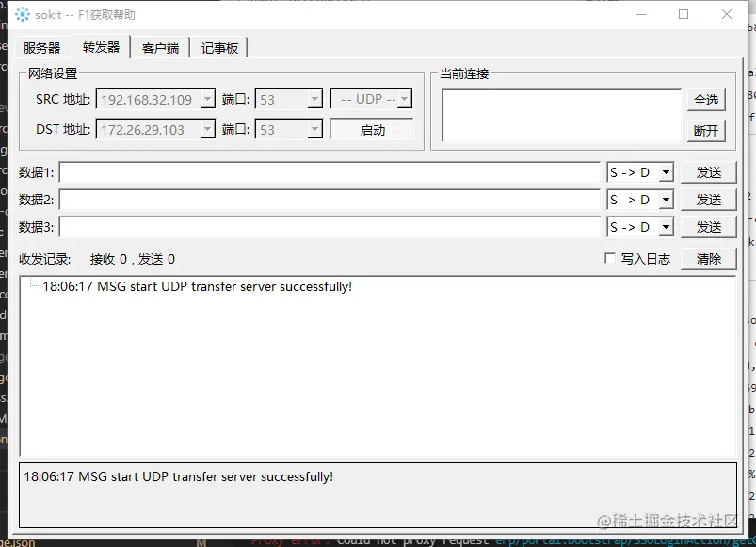Clear the log with the 清除 button
The height and width of the screenshot is (547, 756).
coord(709,259)
